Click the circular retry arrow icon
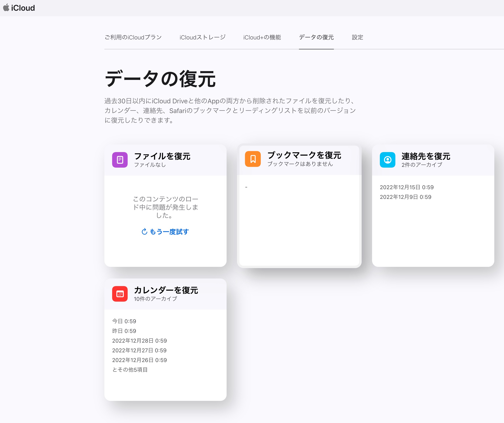This screenshot has height=423, width=504. pyautogui.click(x=144, y=232)
